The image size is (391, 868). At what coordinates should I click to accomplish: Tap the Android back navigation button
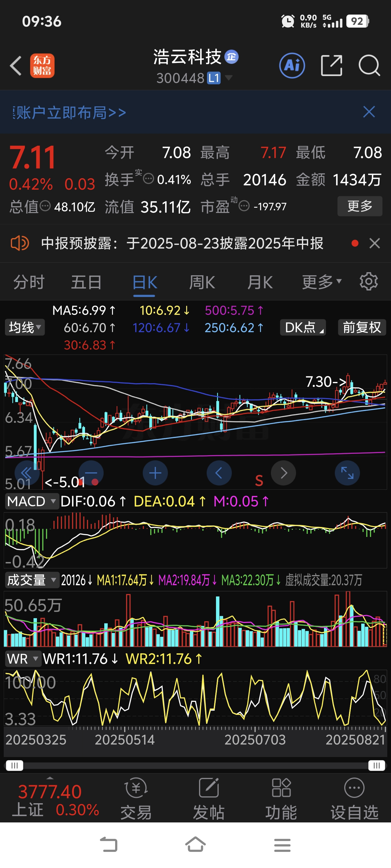click(109, 845)
